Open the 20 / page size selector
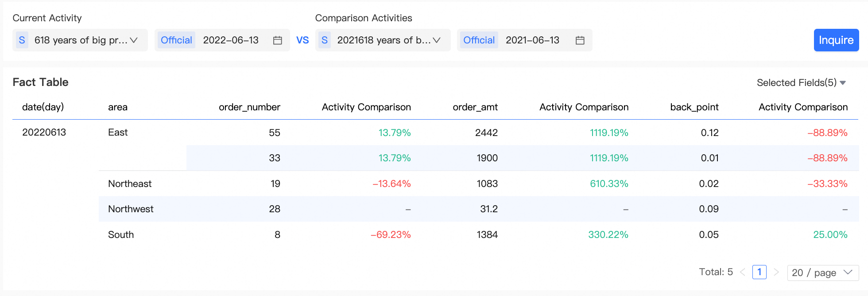This screenshot has height=296, width=868. pyautogui.click(x=822, y=273)
